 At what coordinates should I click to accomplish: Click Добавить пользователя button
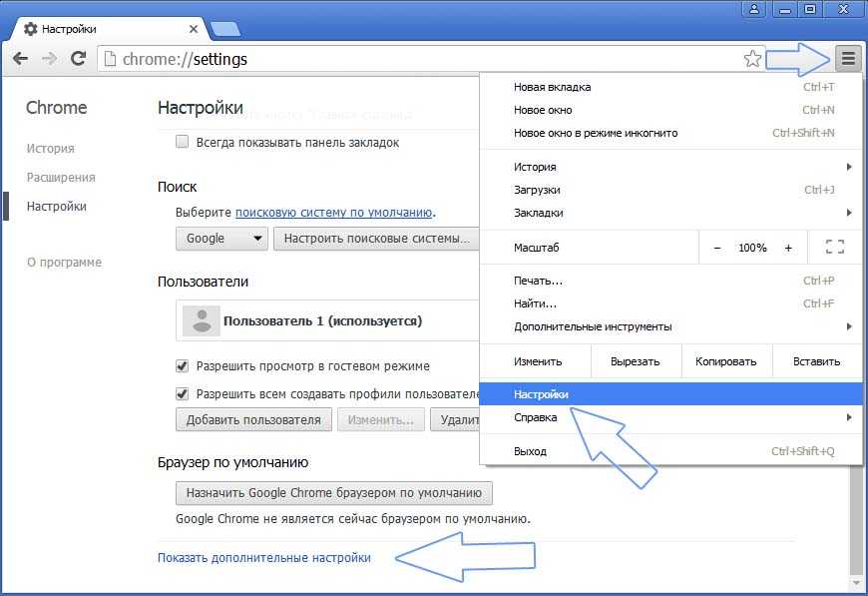[253, 420]
